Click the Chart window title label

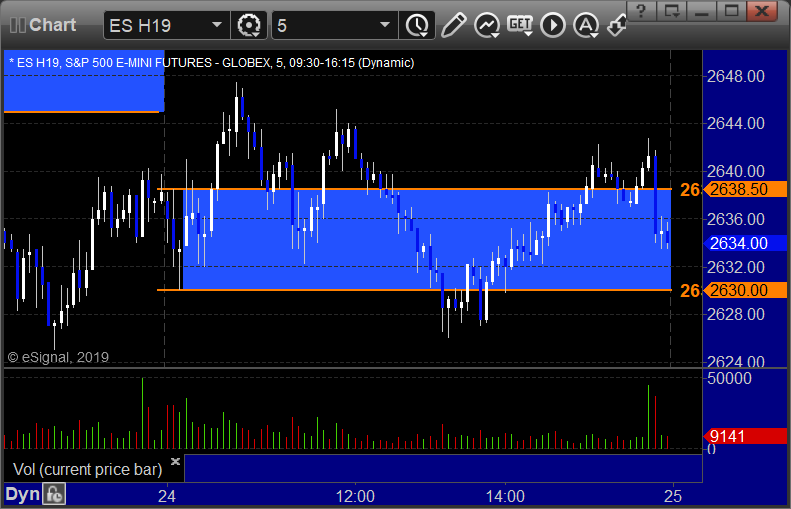(x=52, y=25)
